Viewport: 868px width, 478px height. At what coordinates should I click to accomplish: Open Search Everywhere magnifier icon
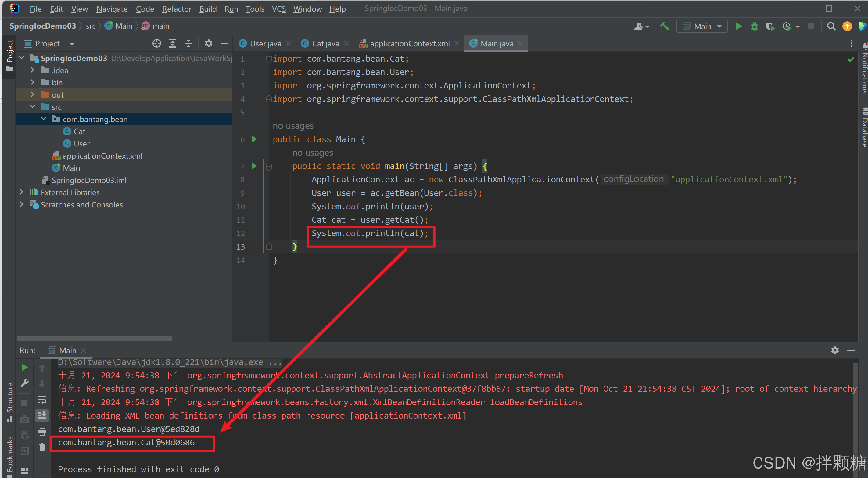831,26
